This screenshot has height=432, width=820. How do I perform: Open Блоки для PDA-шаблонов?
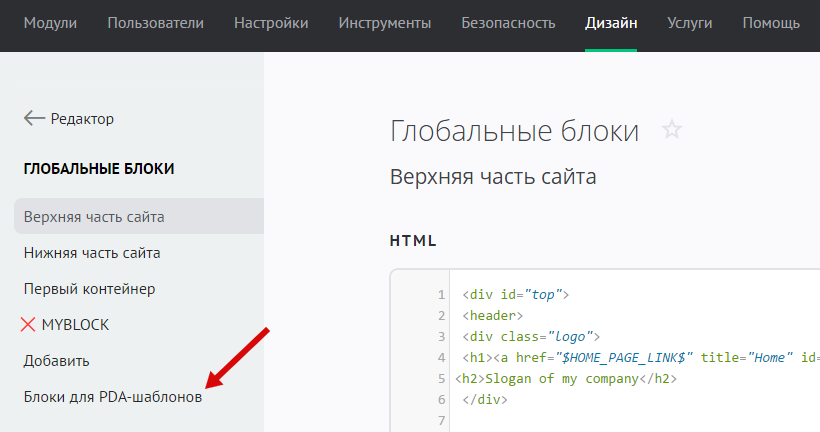(112, 397)
